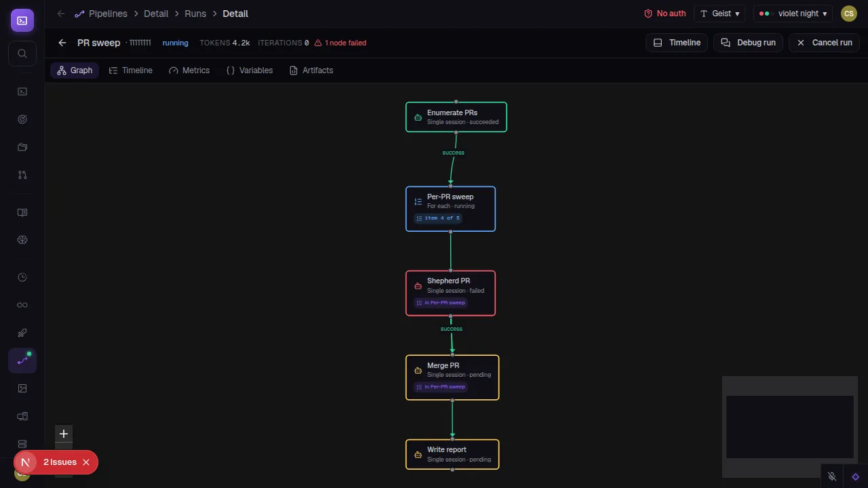Open the search magnifier in sidebar
The height and width of the screenshot is (488, 868).
coord(22,54)
